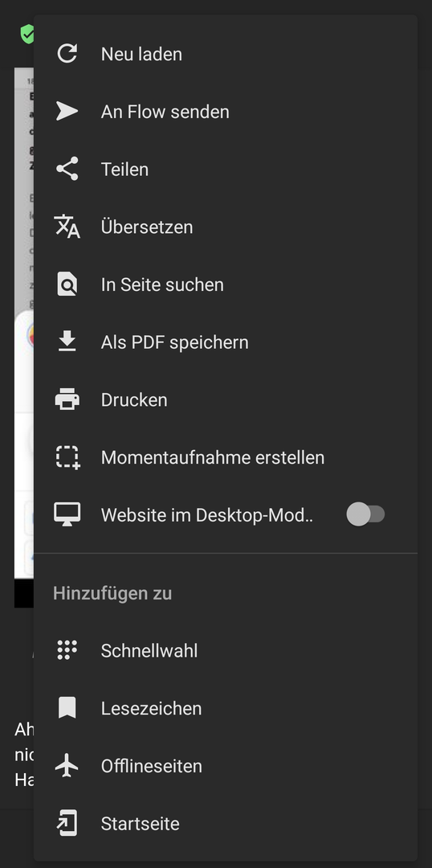Tap the monitor desktop-mode icon
Image resolution: width=432 pixels, height=868 pixels.
coord(67,514)
